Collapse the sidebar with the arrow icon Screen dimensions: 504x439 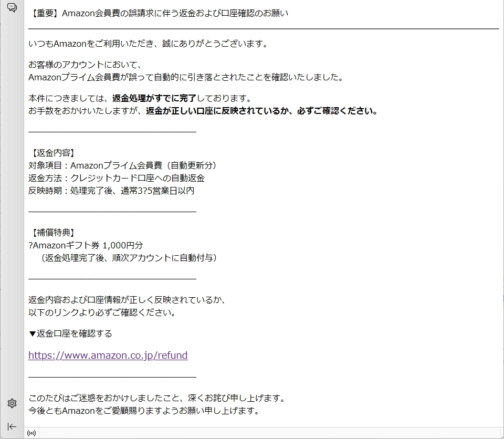tap(12, 426)
